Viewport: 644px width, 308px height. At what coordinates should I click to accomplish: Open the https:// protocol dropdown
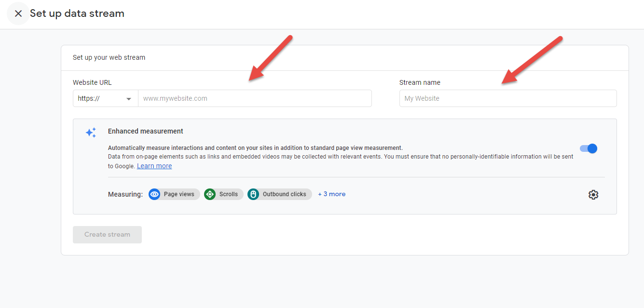[x=106, y=98]
